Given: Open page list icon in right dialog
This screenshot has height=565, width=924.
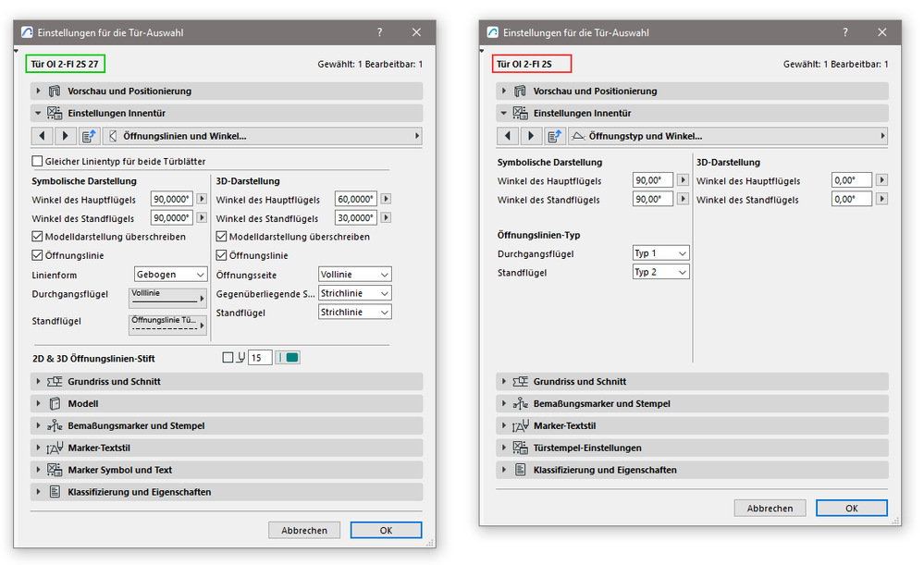Looking at the screenshot, I should [x=555, y=136].
